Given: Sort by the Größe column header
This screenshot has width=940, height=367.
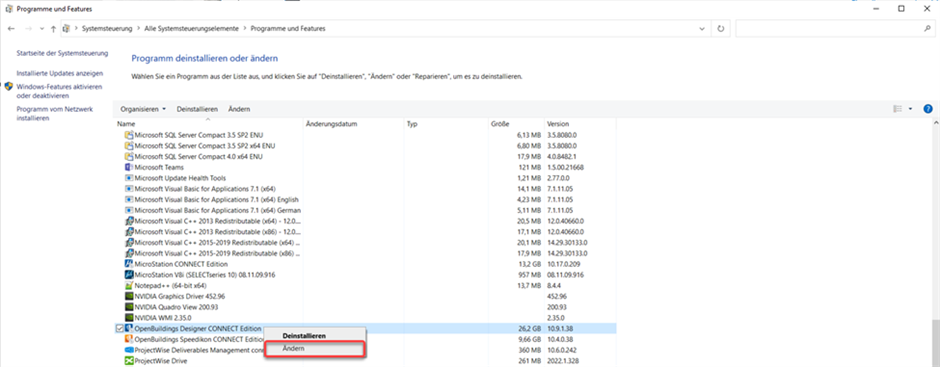Looking at the screenshot, I should click(x=517, y=124).
